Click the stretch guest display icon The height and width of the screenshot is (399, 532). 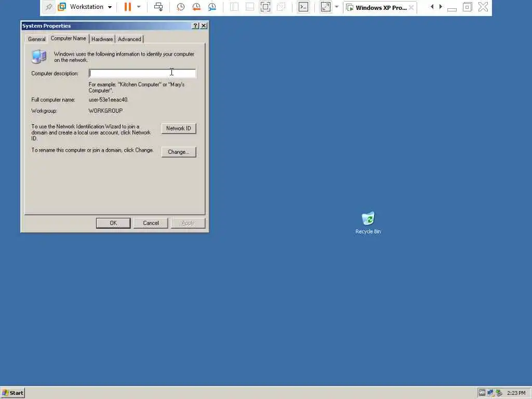click(326, 7)
